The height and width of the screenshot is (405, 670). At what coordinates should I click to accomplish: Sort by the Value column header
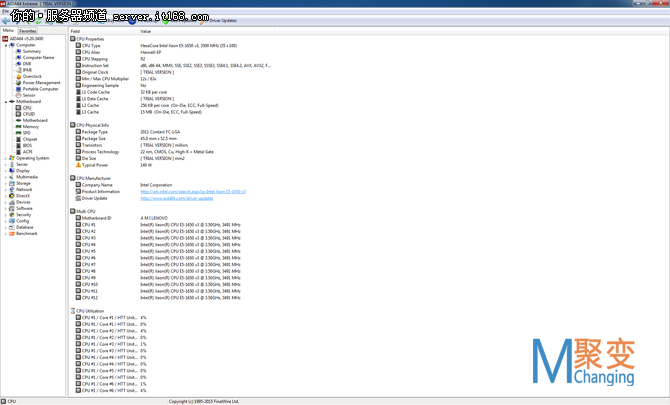[x=206, y=31]
